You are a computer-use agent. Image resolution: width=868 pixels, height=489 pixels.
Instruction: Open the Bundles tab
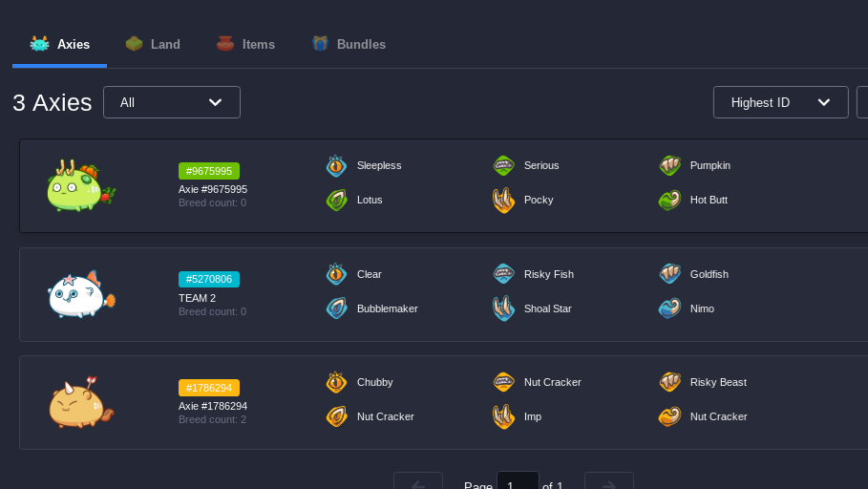[349, 44]
